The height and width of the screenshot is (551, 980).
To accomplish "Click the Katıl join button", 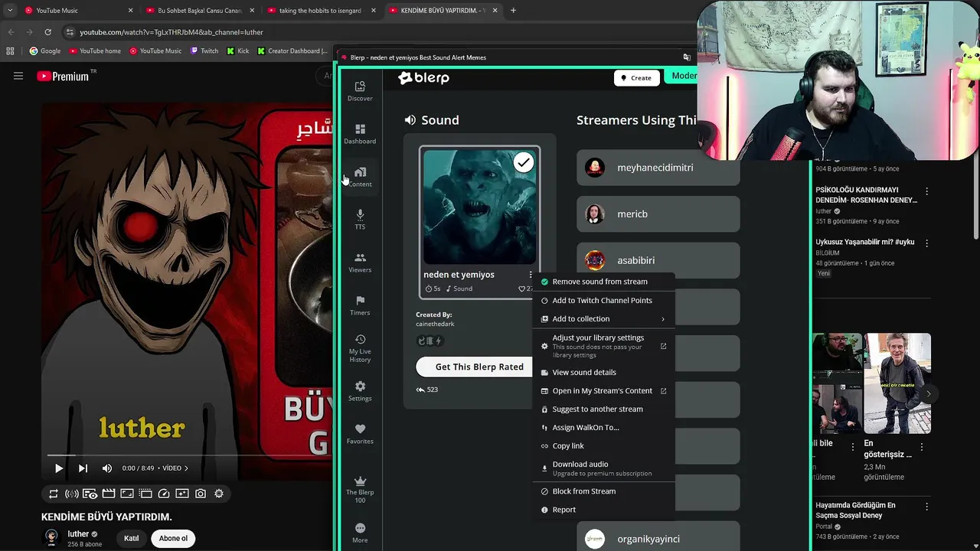I will pos(132,538).
